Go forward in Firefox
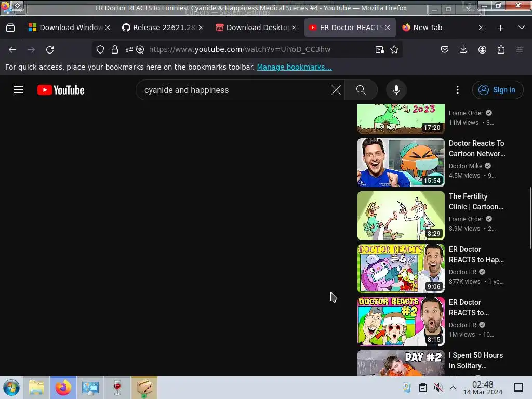Screen dimensions: 532x399 [x=31, y=50]
